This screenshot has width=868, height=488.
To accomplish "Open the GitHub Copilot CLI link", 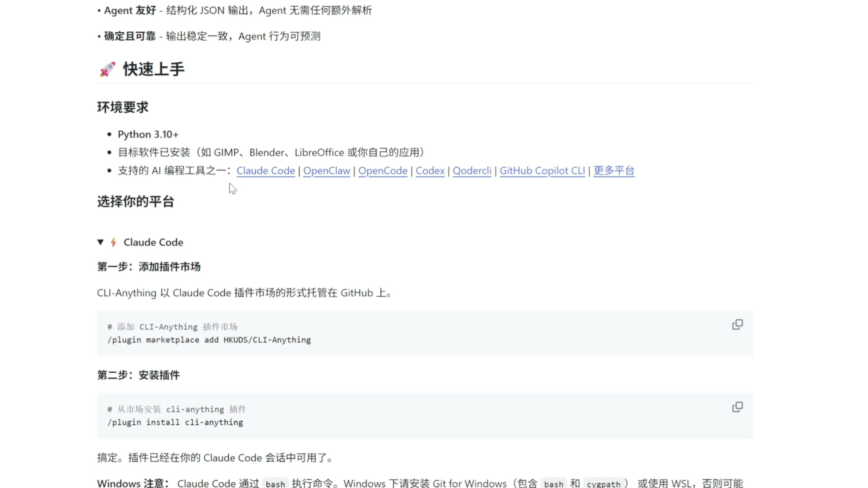I will tap(542, 171).
